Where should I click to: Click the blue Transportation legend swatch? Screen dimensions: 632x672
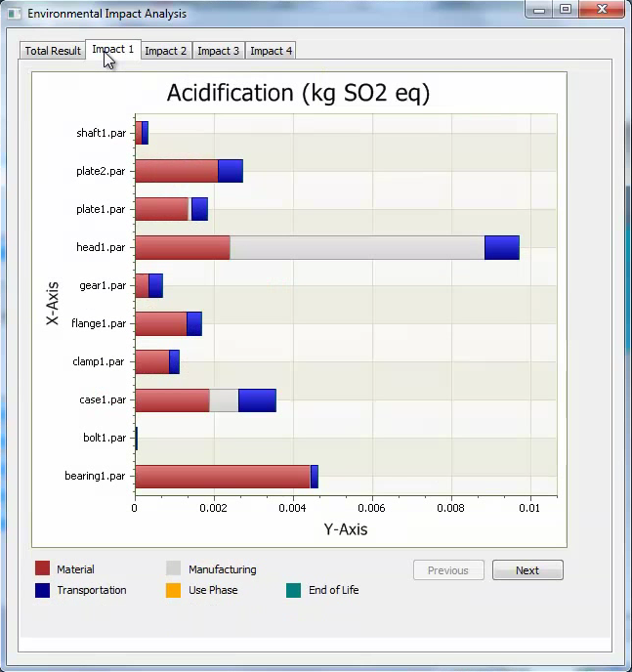(x=42, y=590)
